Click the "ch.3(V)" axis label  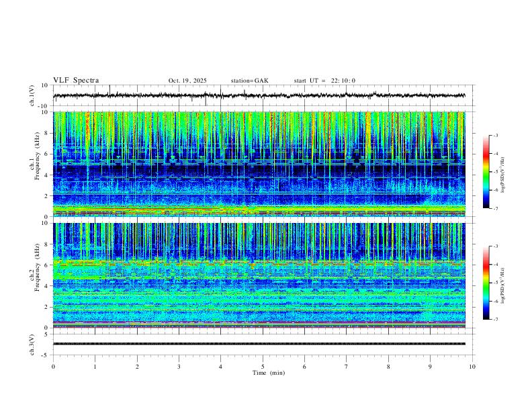point(32,345)
